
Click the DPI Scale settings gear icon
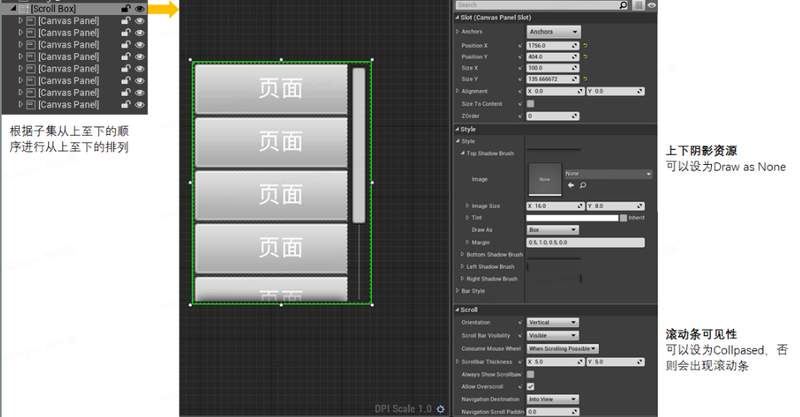[x=441, y=408]
